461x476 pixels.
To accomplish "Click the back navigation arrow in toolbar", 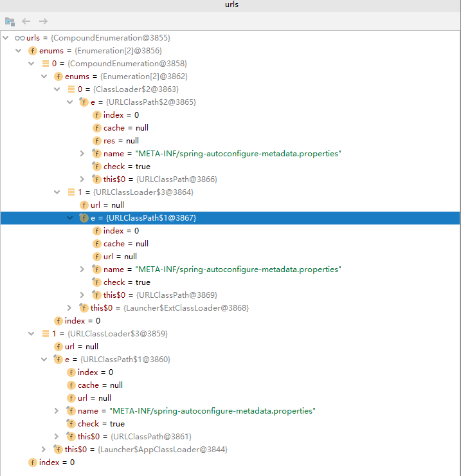I will 26,21.
